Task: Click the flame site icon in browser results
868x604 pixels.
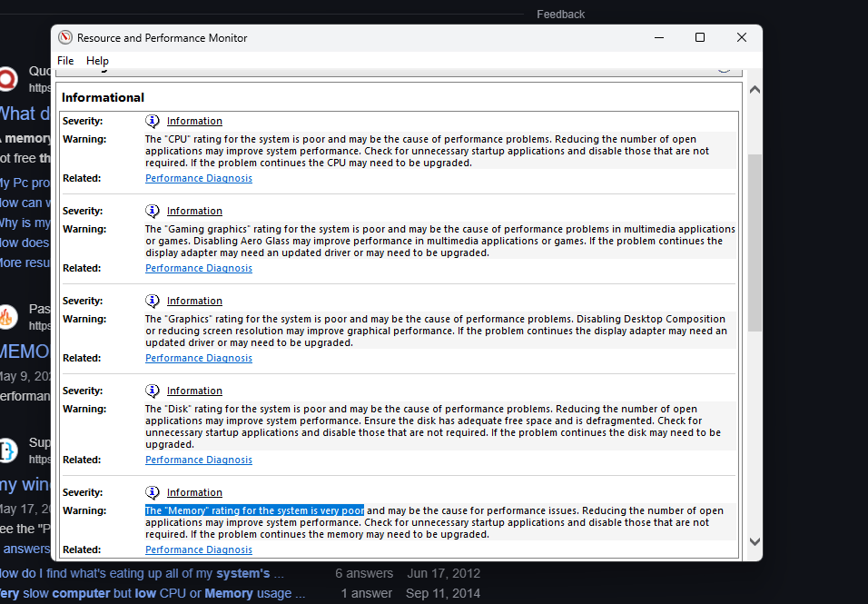Action: tap(8, 317)
